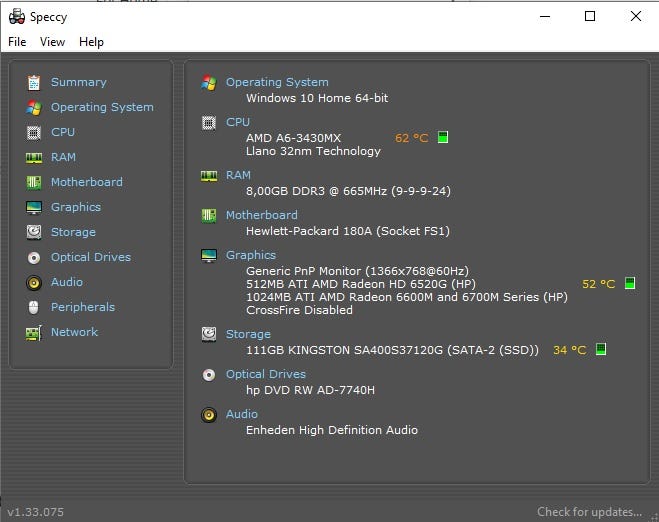Click the RAM module icon in sidebar
The height and width of the screenshot is (522, 659).
34,158
